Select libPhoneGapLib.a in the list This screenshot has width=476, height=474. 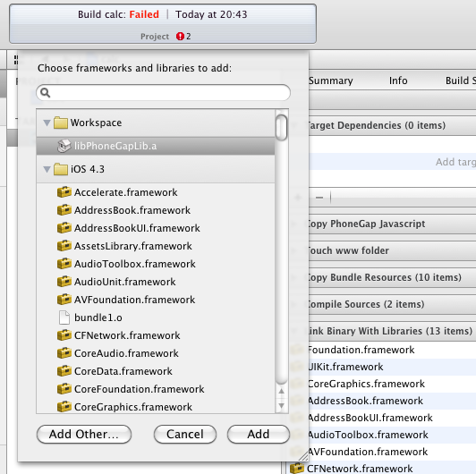point(156,146)
